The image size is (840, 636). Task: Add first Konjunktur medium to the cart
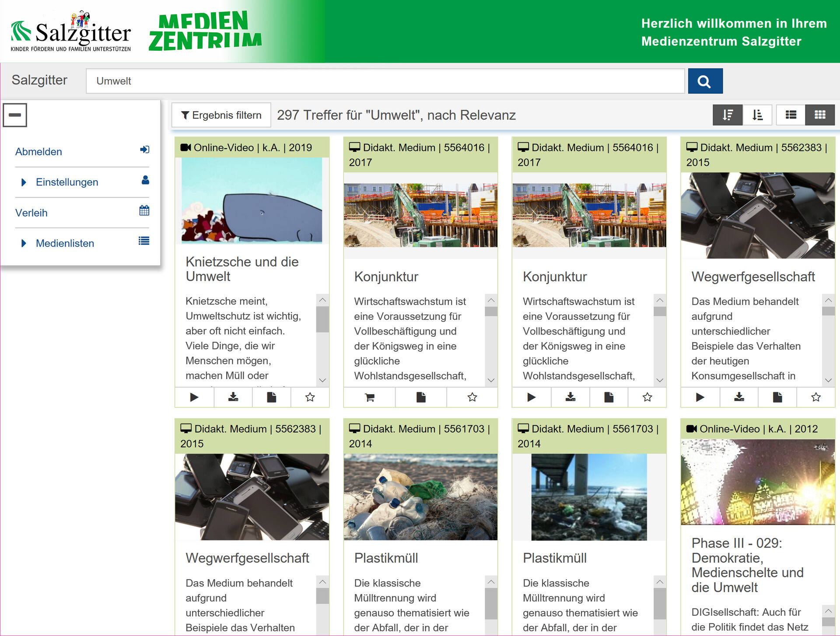tap(369, 397)
